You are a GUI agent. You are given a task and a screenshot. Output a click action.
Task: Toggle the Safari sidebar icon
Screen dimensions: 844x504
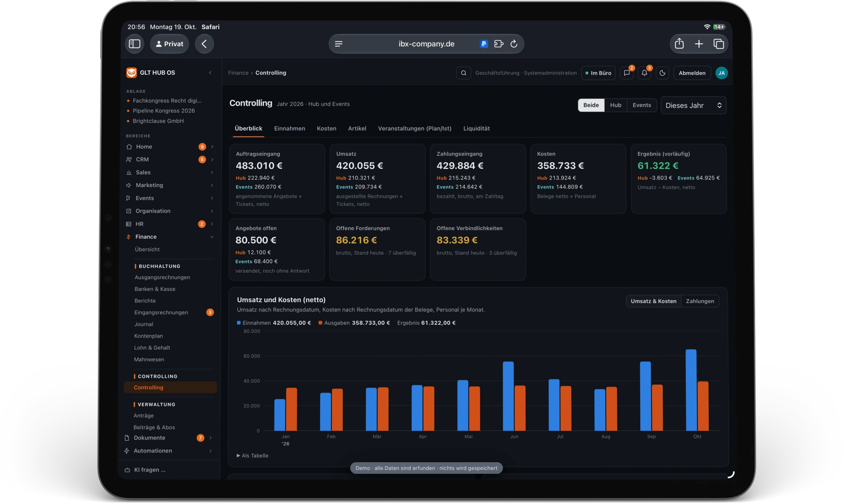[135, 44]
